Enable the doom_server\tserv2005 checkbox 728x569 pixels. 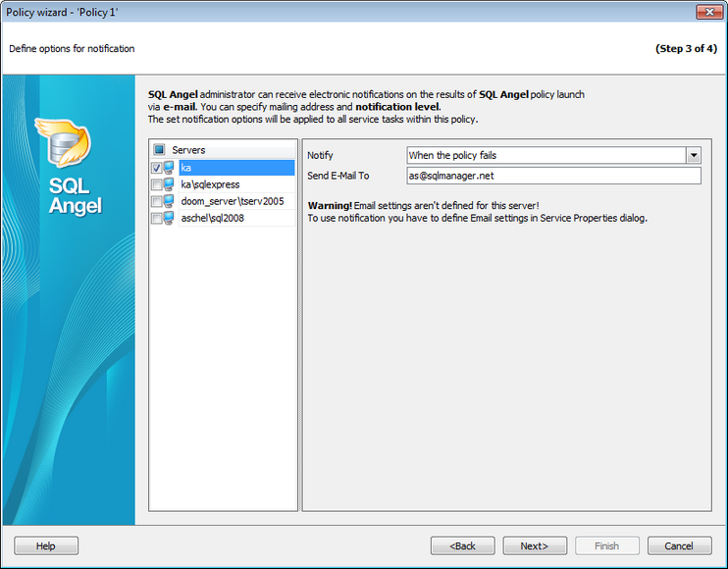(156, 201)
